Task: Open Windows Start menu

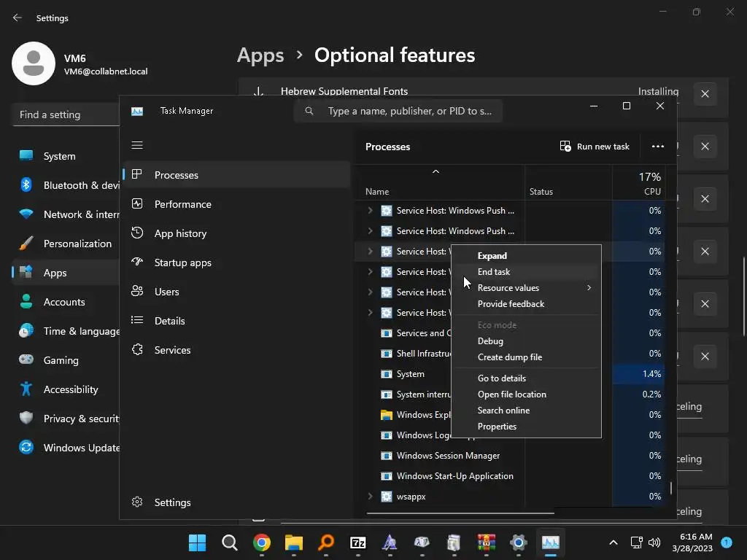Action: (197, 542)
